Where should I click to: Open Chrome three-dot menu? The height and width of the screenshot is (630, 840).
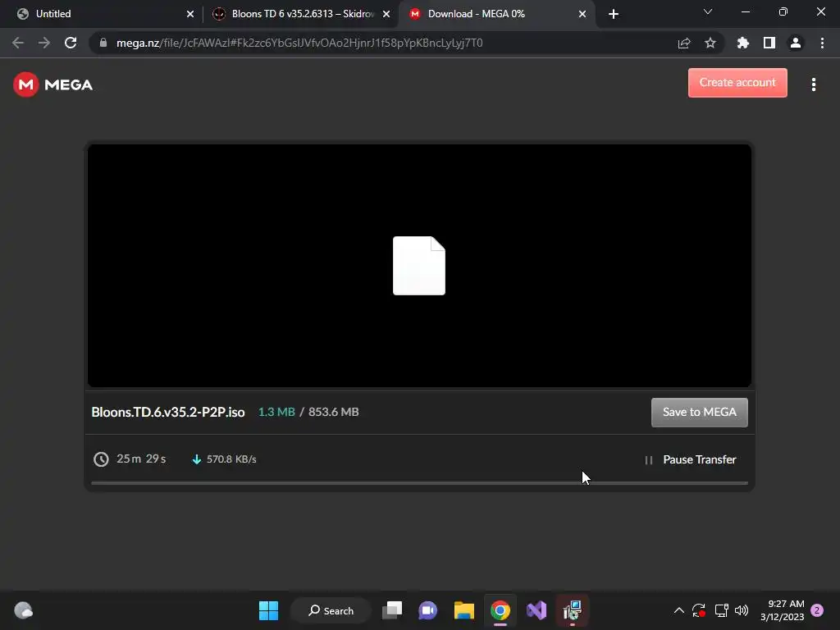tap(822, 43)
